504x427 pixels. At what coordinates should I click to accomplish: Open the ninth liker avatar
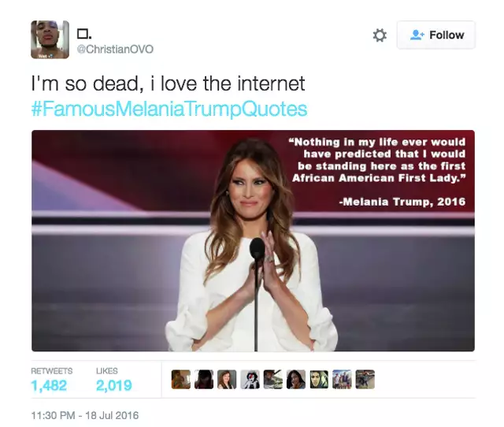[365, 380]
